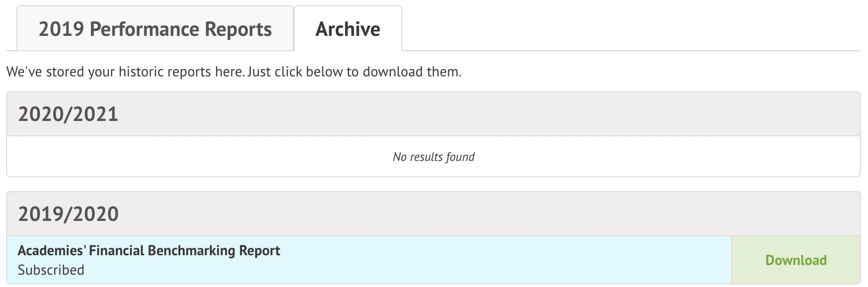This screenshot has width=868, height=287.
Task: Open the 2019 Performance Reports view
Action: click(155, 29)
